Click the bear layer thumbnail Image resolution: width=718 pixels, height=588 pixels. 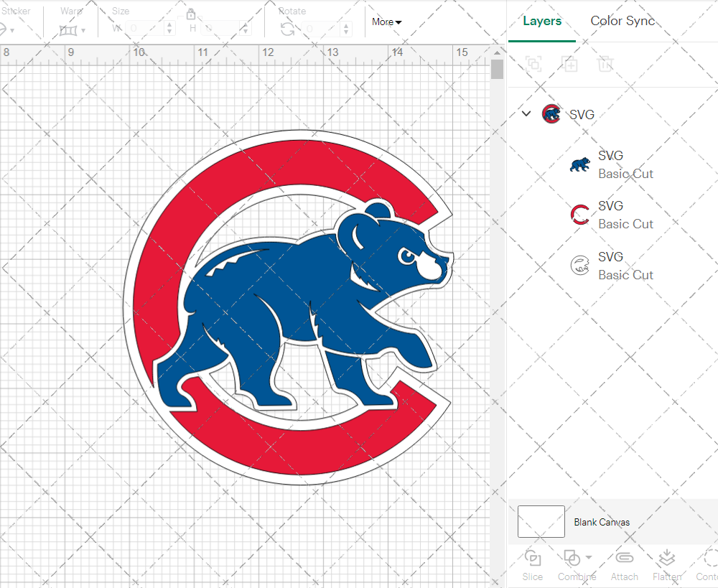pos(579,164)
